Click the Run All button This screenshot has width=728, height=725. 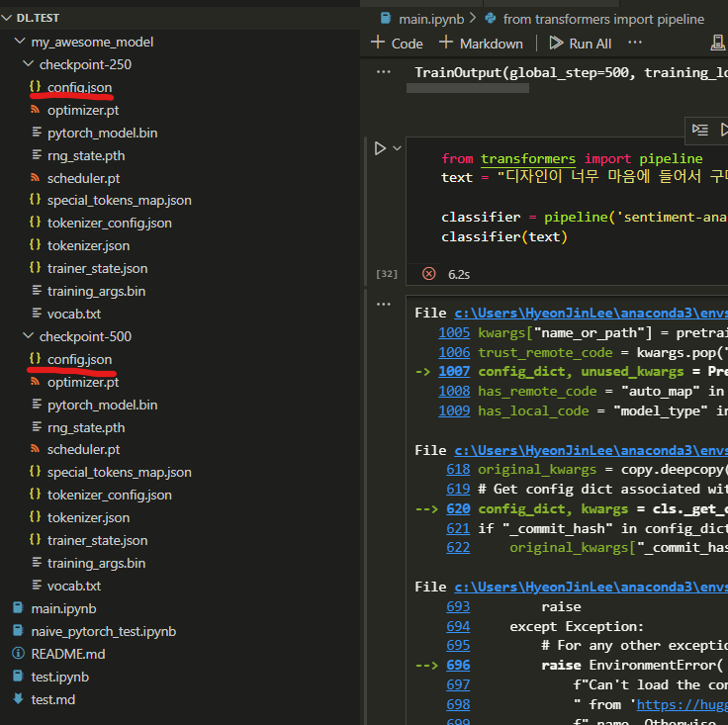click(x=580, y=44)
